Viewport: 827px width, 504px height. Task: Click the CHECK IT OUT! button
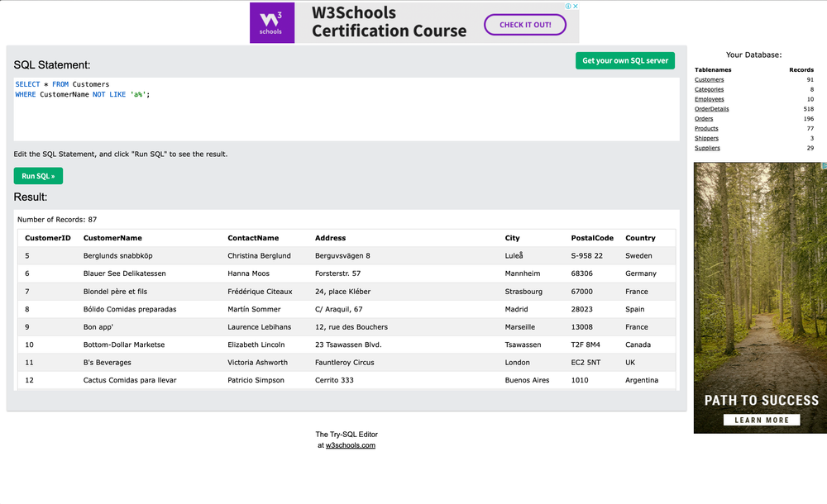pos(525,25)
